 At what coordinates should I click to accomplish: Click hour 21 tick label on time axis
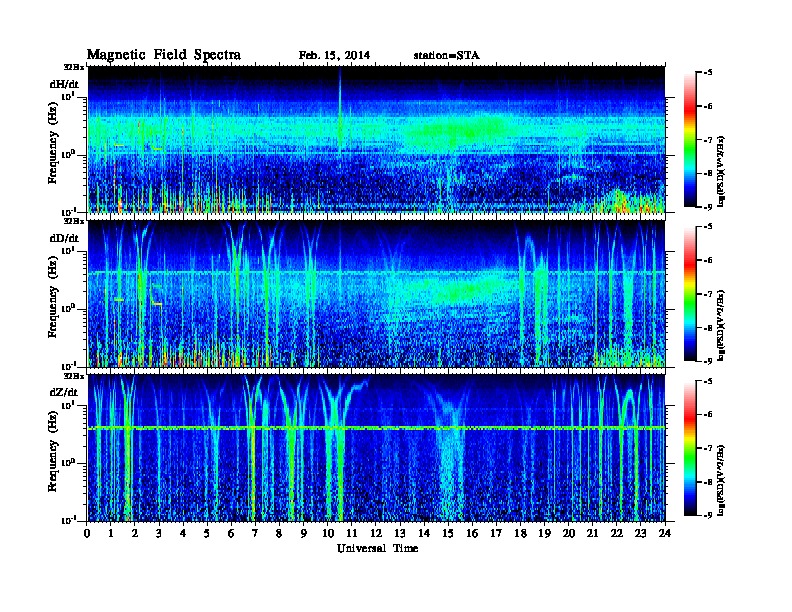click(x=592, y=533)
